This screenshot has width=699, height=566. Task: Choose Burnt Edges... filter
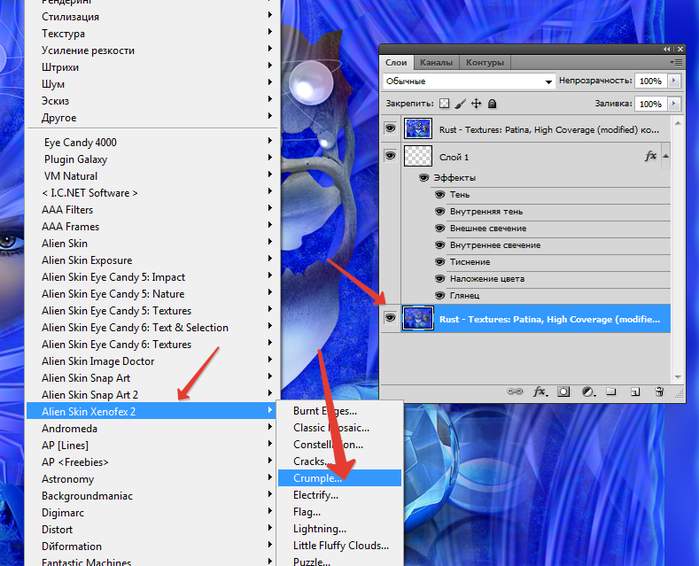340,411
